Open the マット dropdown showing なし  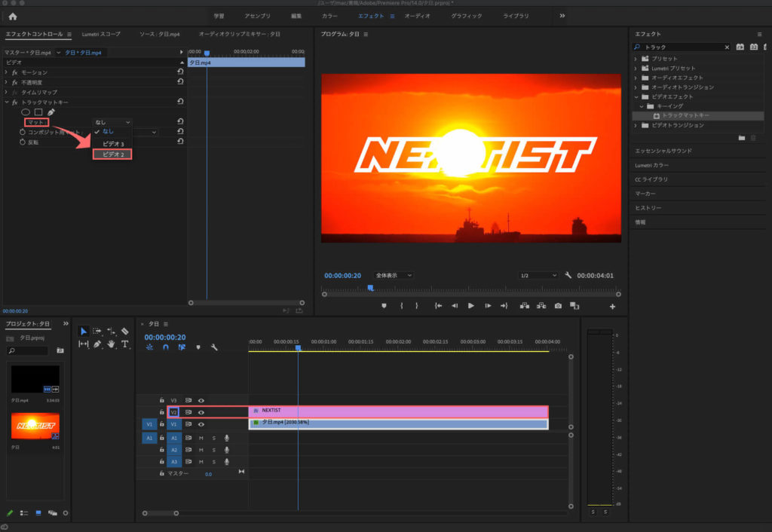pyautogui.click(x=112, y=122)
